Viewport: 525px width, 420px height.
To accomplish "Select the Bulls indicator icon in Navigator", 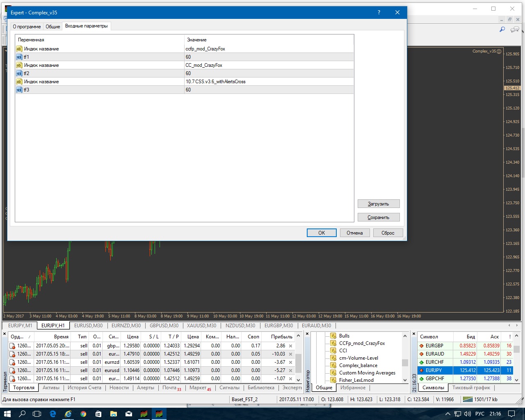I will [x=333, y=336].
